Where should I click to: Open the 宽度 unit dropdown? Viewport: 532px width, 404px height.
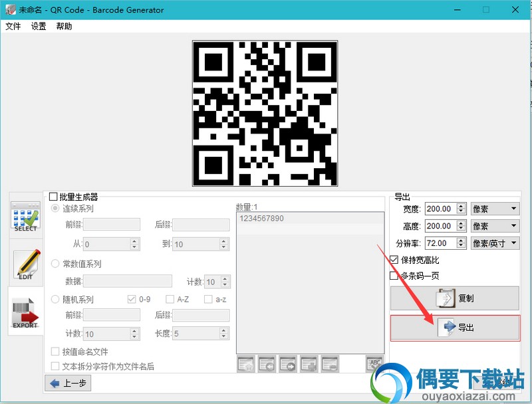pos(495,209)
